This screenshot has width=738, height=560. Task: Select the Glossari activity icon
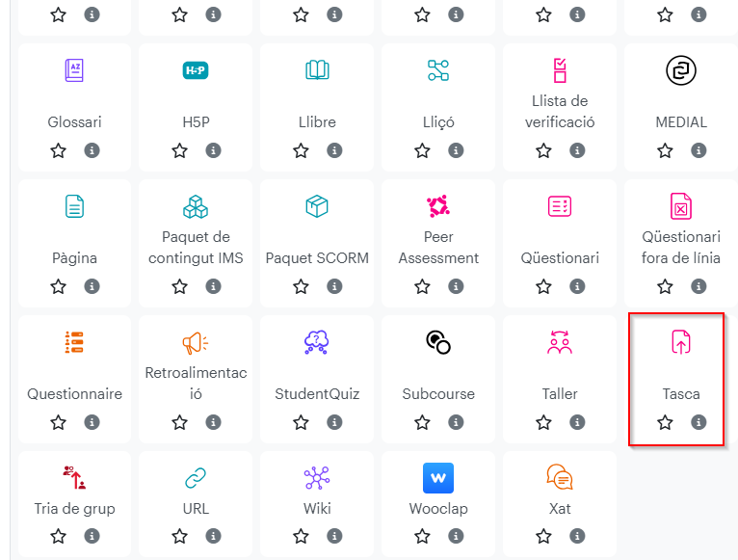(x=74, y=70)
